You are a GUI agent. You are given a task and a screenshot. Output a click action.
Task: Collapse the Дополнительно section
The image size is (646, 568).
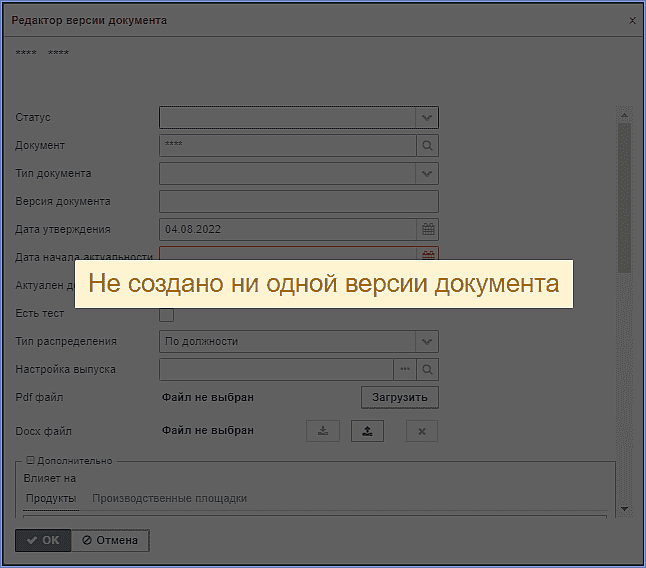[30, 460]
